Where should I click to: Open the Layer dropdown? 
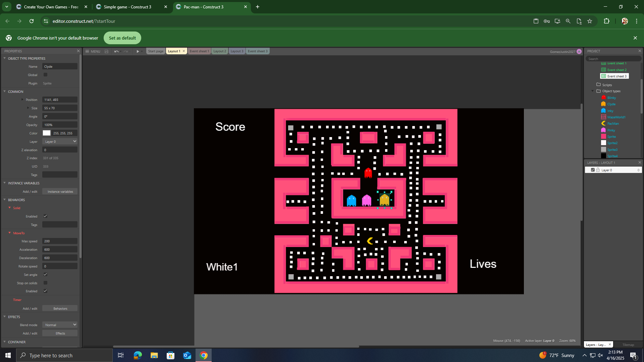pos(60,141)
